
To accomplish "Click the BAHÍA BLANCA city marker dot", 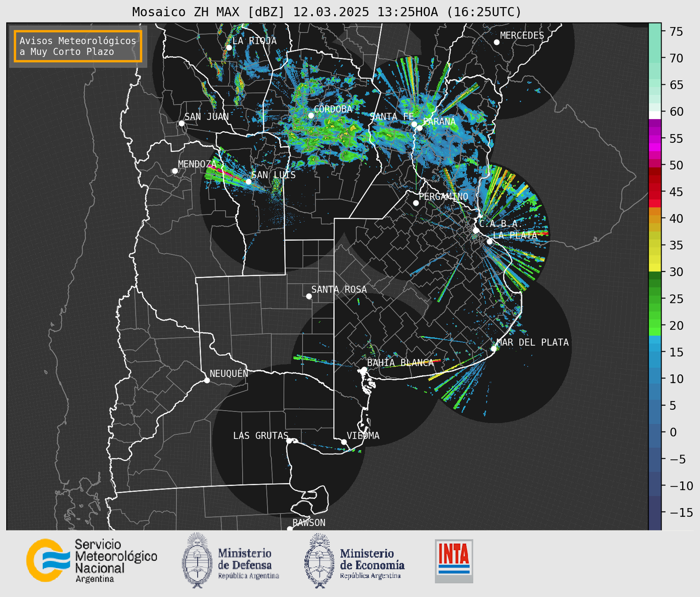I will click(x=364, y=369).
